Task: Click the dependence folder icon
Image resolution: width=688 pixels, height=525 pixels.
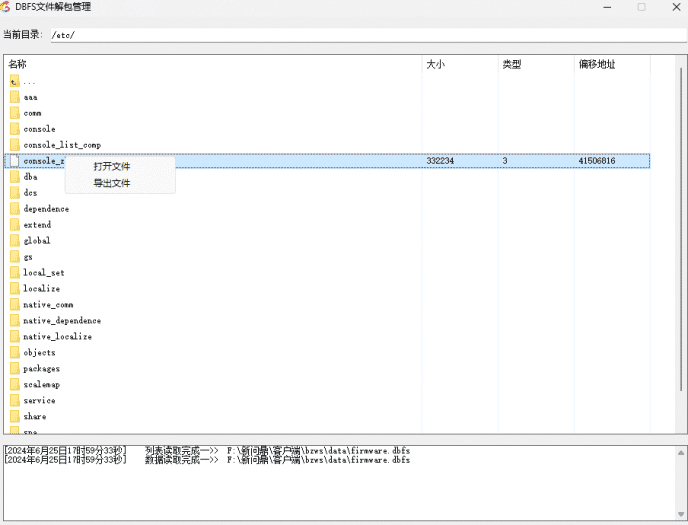Action: [14, 209]
